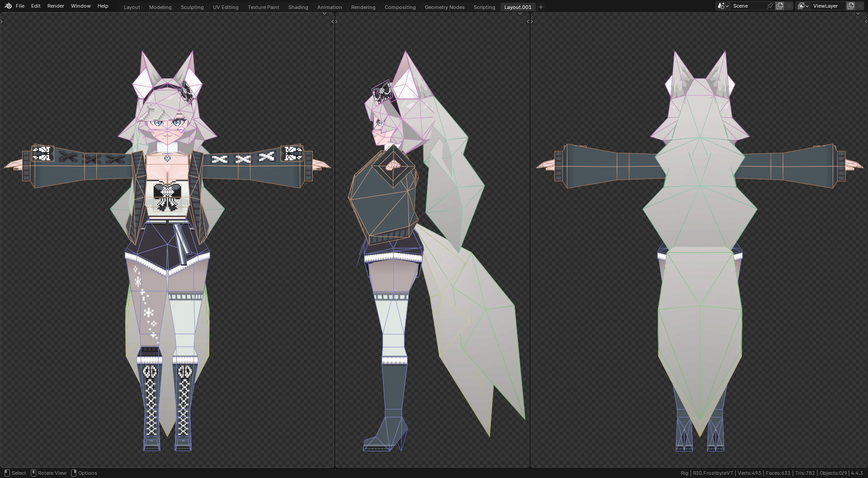Click the ViewLayer name field
The width and height of the screenshot is (868, 478).
(x=826, y=5)
